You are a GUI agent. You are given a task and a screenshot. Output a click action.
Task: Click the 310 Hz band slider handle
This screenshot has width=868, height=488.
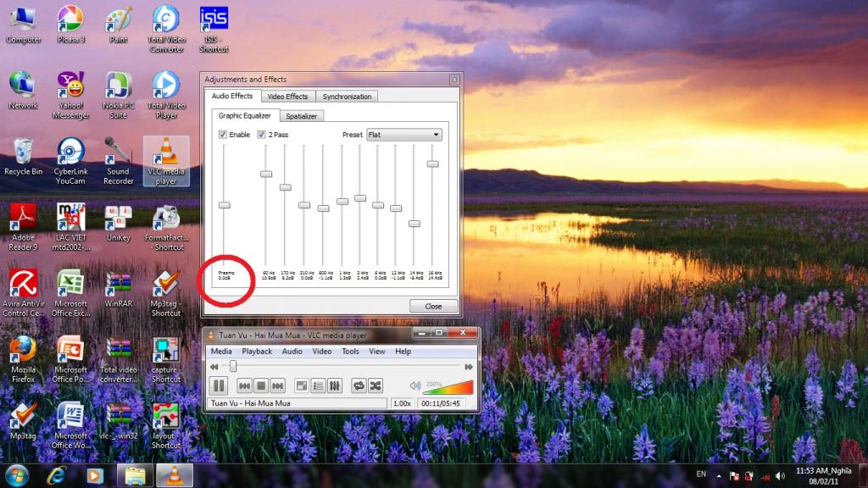click(x=304, y=205)
